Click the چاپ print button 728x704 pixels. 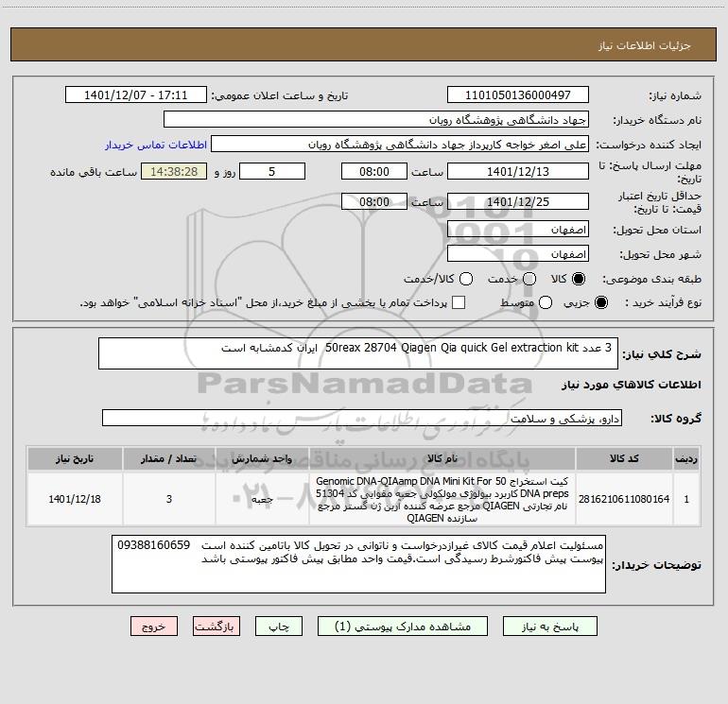[279, 627]
